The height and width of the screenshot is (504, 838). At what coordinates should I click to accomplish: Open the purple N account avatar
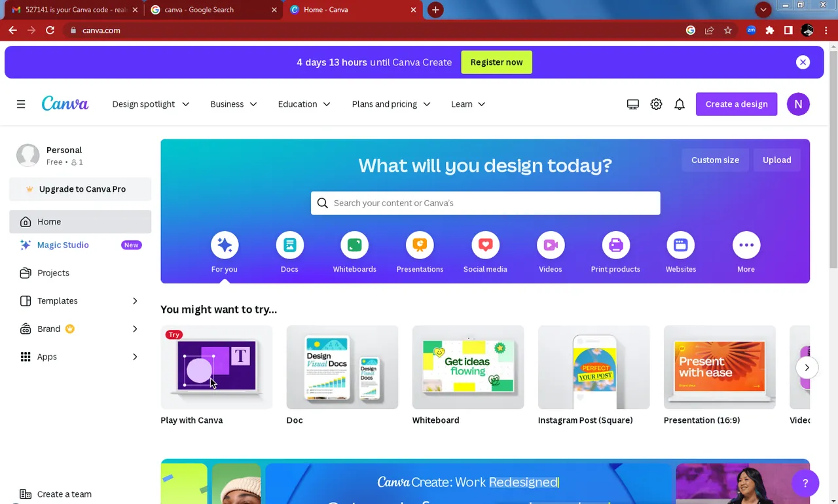point(798,104)
